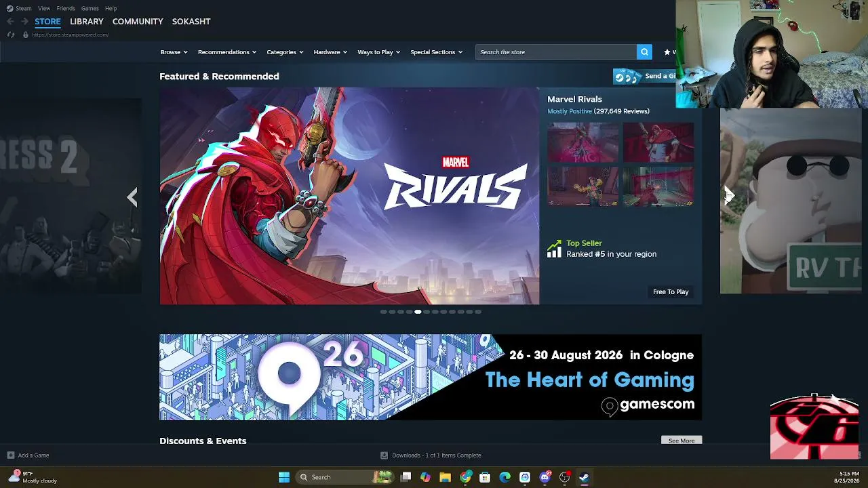The width and height of the screenshot is (868, 488).
Task: Open the Categories dropdown
Action: pyautogui.click(x=285, y=52)
